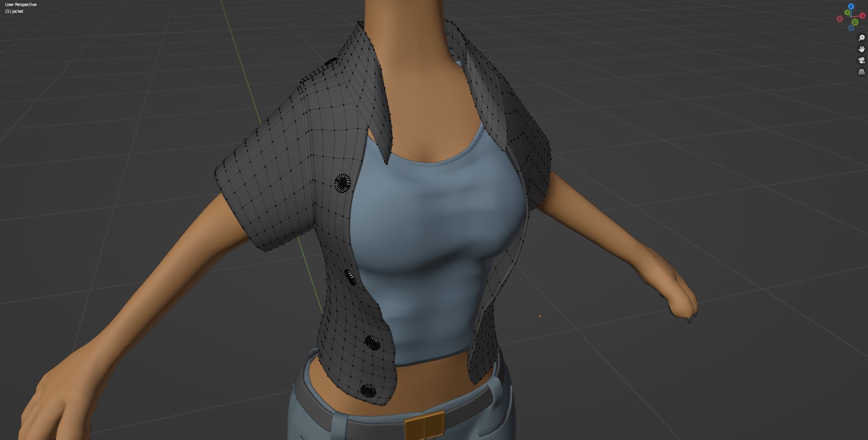Click the faded red negative X gizmo circle
The height and width of the screenshot is (440, 868).
click(x=840, y=19)
